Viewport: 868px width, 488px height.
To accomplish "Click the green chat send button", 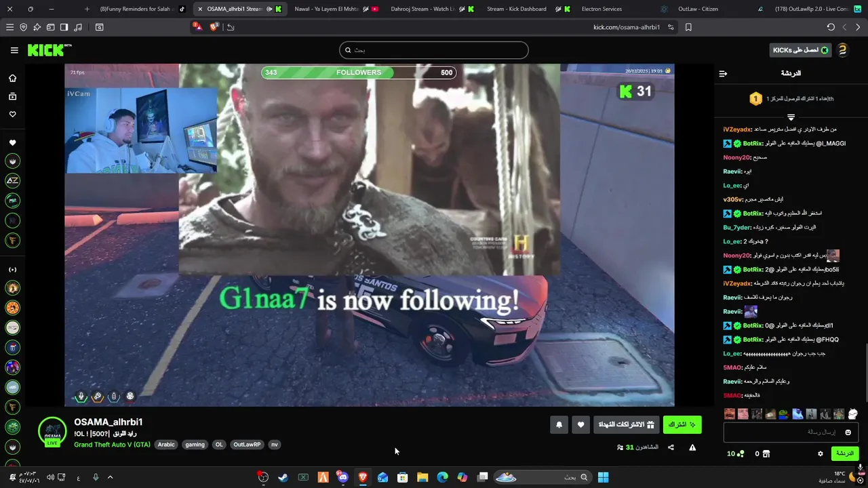I will tap(844, 453).
